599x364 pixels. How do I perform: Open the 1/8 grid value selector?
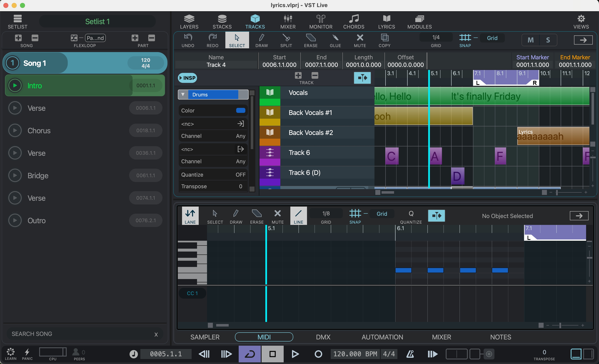(x=326, y=213)
